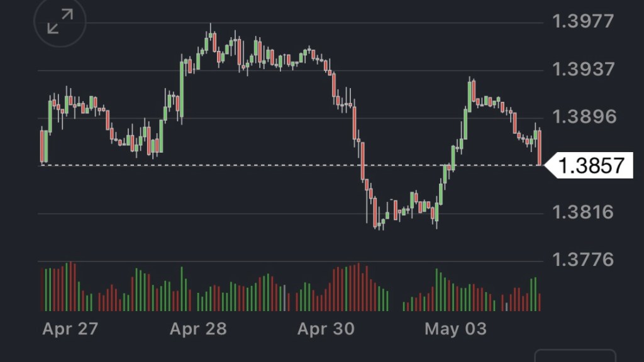Click the dashed current price line
The height and width of the screenshot is (362, 644).
pos(252,165)
